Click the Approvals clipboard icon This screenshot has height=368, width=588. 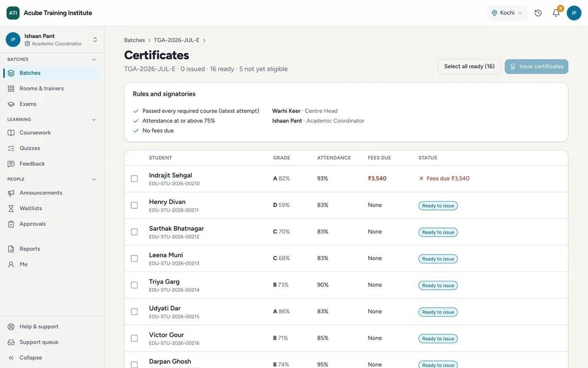pos(11,224)
